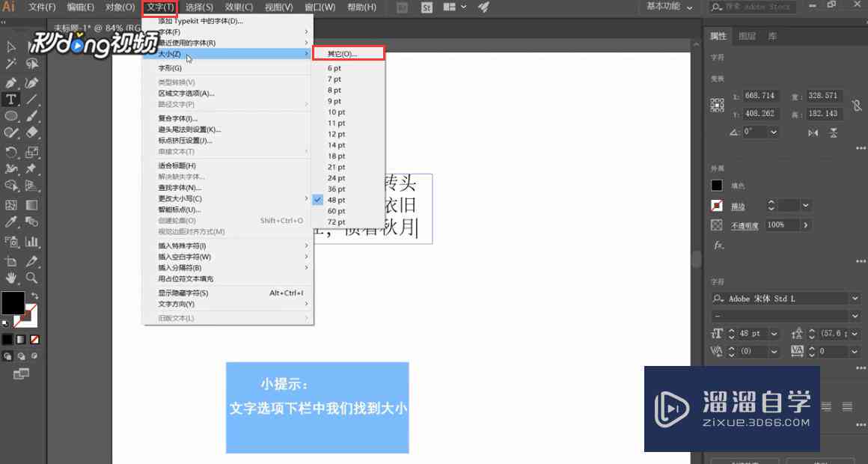
Task: Open the stroke weight dropdown arrow
Action: [x=806, y=206]
